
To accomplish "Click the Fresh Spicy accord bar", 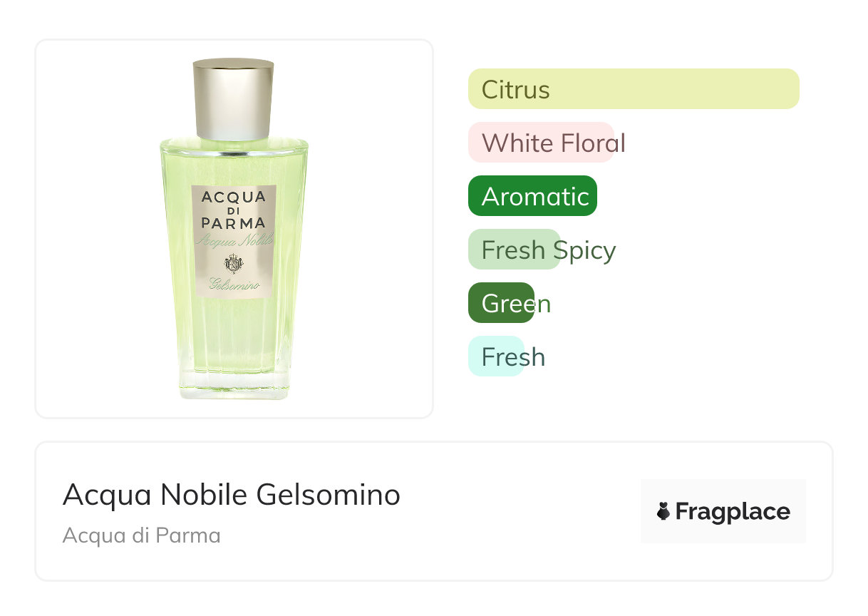I will tap(515, 250).
